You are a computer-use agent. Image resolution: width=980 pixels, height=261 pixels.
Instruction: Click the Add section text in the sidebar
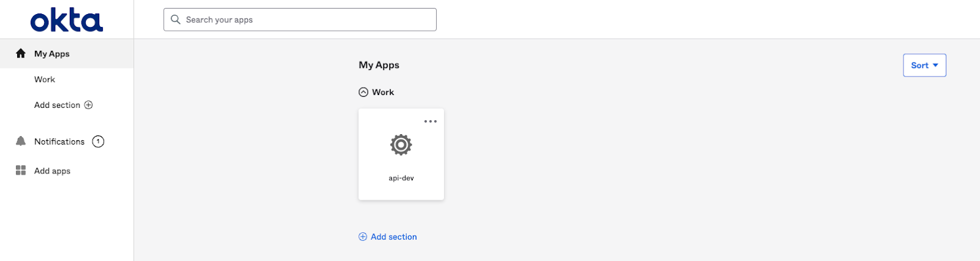[57, 105]
